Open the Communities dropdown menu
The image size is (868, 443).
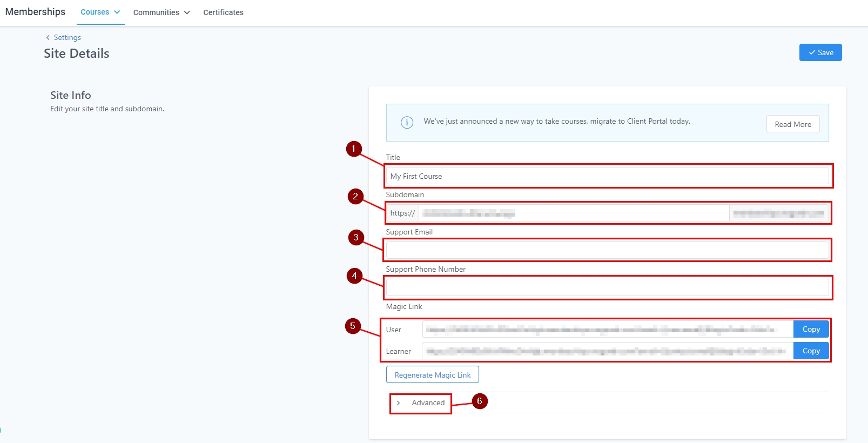point(162,12)
